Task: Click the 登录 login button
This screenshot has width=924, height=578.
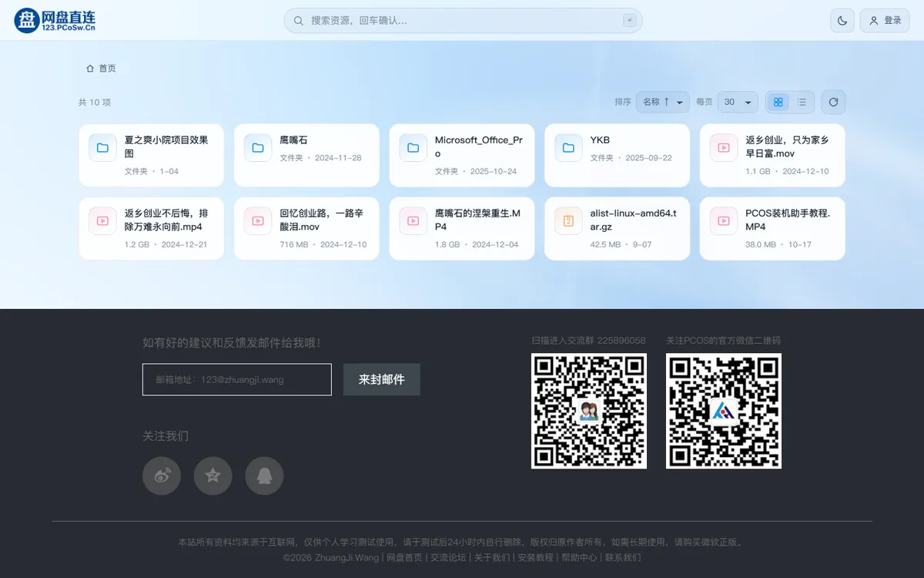Action: click(885, 21)
